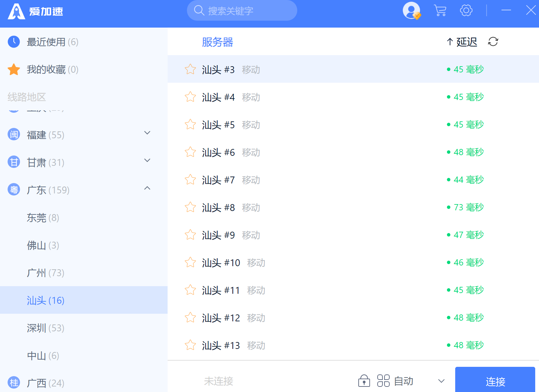Select server row 汕头 #6
The width and height of the screenshot is (539, 392).
[x=353, y=152]
